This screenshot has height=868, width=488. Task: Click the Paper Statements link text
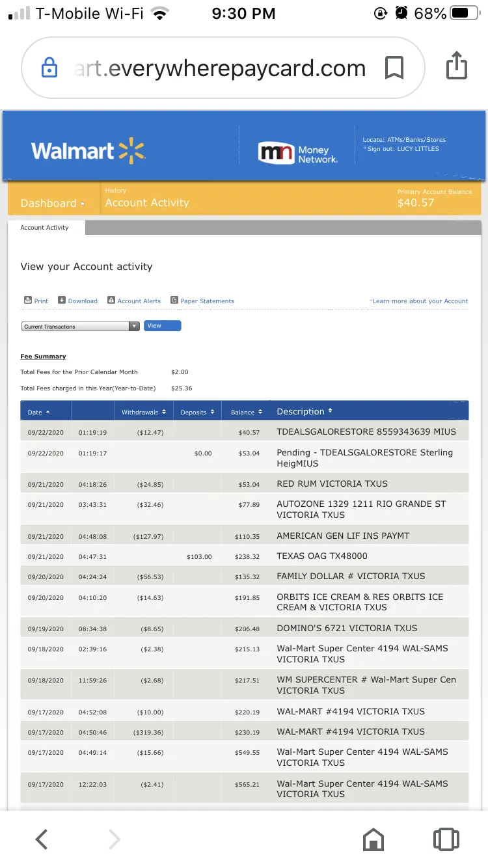pos(208,301)
